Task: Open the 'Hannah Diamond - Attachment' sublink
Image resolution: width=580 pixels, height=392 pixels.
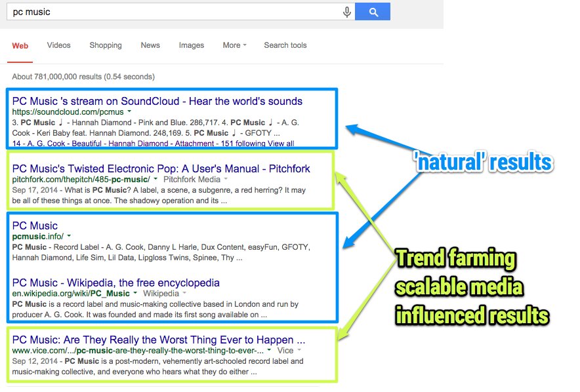Action: [161, 144]
